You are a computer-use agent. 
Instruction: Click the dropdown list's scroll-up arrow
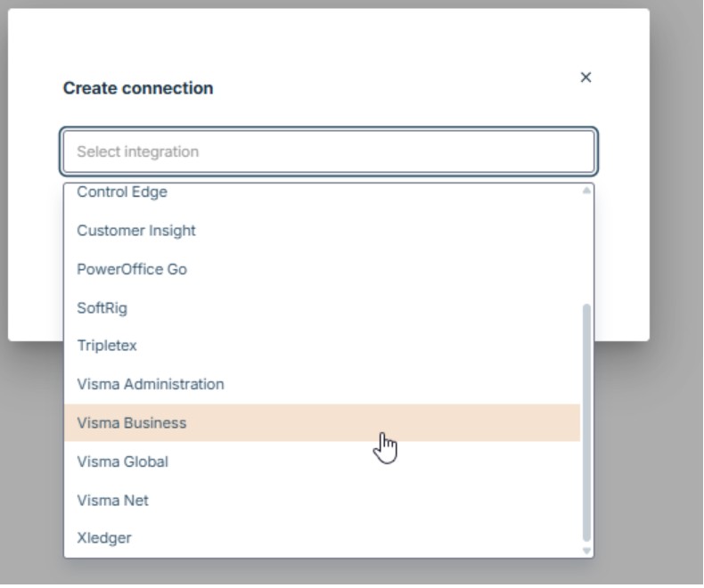click(586, 190)
